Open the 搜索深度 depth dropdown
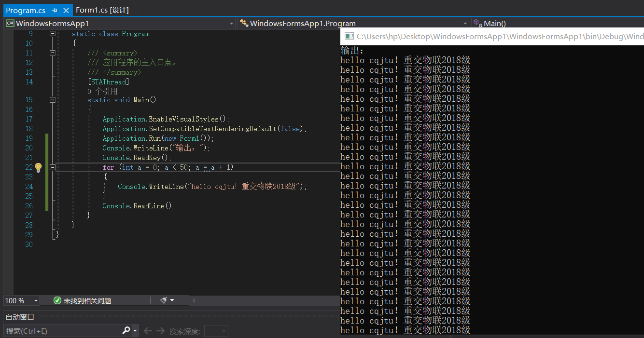Image resolution: width=644 pixels, height=338 pixels. pyautogui.click(x=216, y=331)
